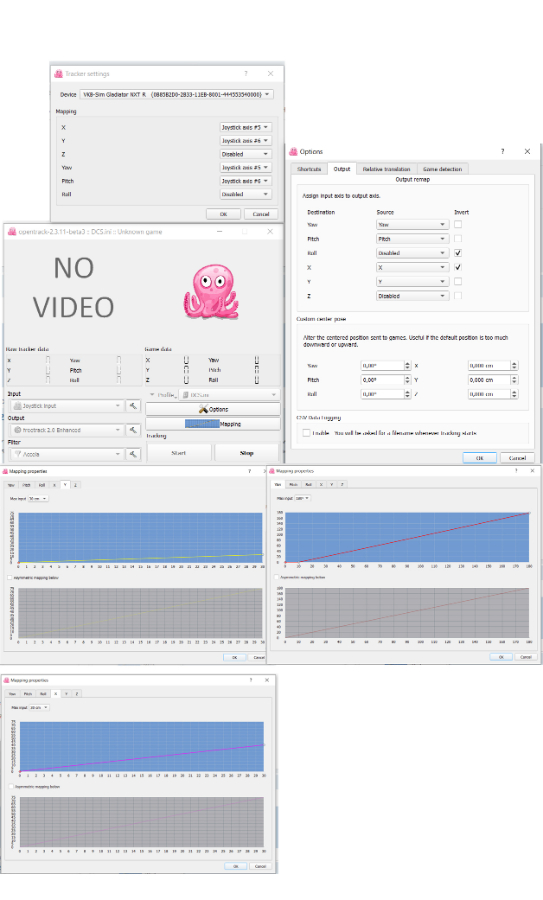Click the red yaw mapping curve endpoint

coord(528,513)
